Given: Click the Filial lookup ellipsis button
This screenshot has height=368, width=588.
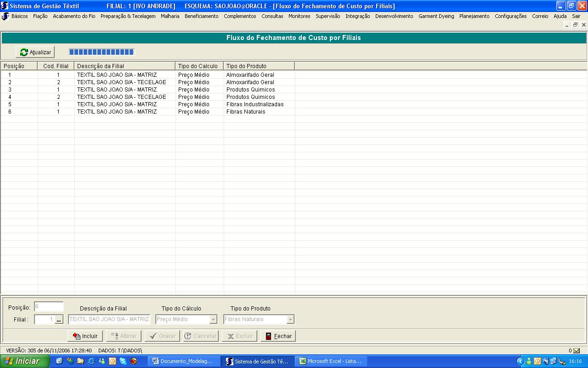Looking at the screenshot, I should click(59, 319).
